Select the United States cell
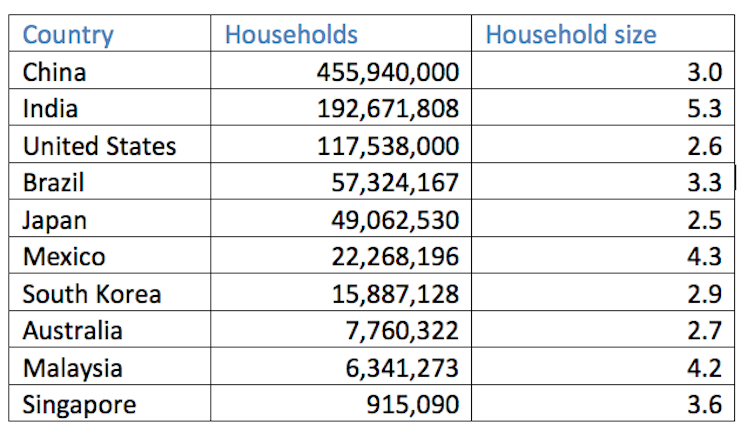Screen dimensions: 754x444 tap(110, 144)
